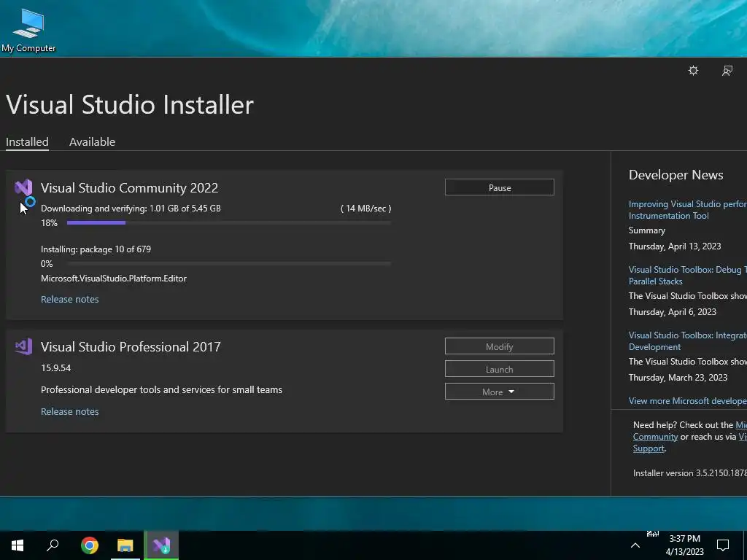Open the feedback icon in installer header

click(727, 71)
